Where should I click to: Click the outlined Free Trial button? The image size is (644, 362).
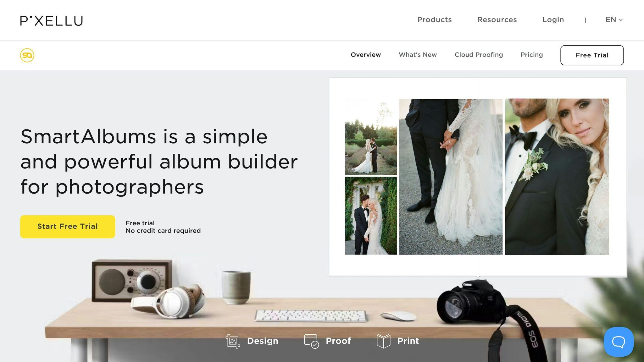click(592, 55)
